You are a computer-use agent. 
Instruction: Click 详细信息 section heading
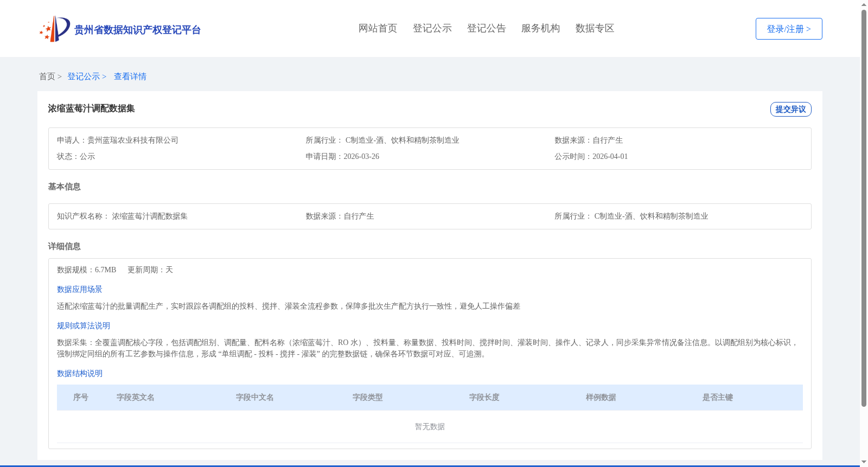(64, 246)
